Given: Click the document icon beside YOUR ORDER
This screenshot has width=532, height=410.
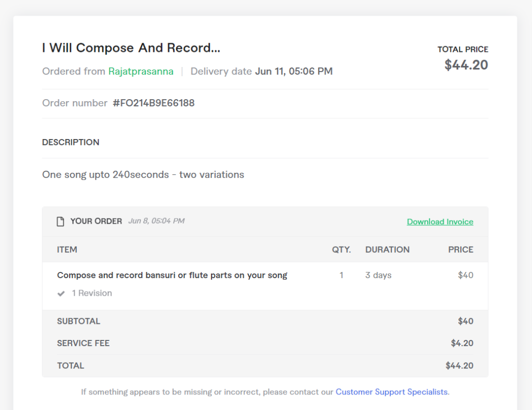Looking at the screenshot, I should pyautogui.click(x=60, y=222).
